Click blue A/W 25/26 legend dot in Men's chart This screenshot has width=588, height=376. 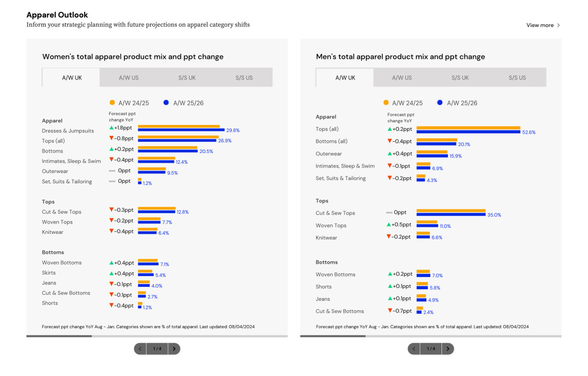[440, 102]
